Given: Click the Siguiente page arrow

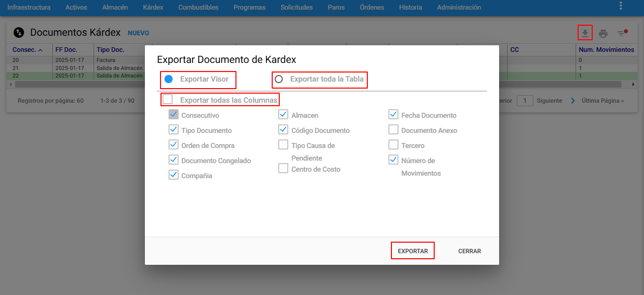Looking at the screenshot, I should click(573, 101).
